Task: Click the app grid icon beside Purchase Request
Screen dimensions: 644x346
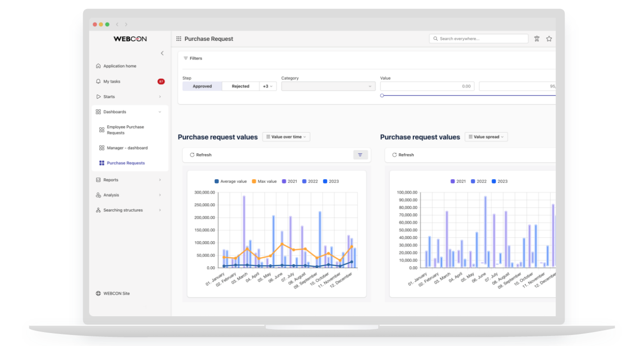Action: click(x=179, y=39)
